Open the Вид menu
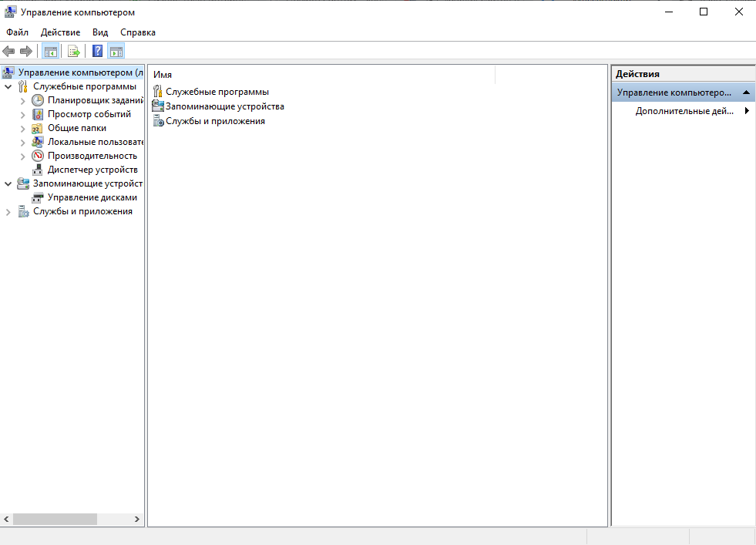Viewport: 756px width, 545px height. (100, 32)
